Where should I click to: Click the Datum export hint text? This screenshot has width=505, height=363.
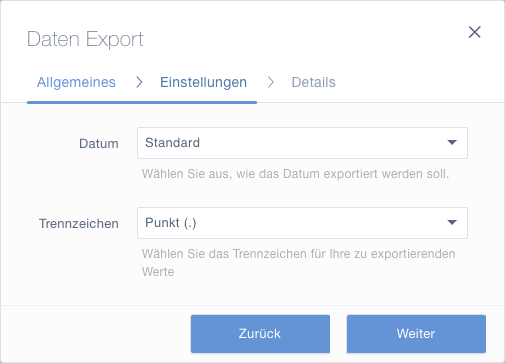(x=295, y=174)
